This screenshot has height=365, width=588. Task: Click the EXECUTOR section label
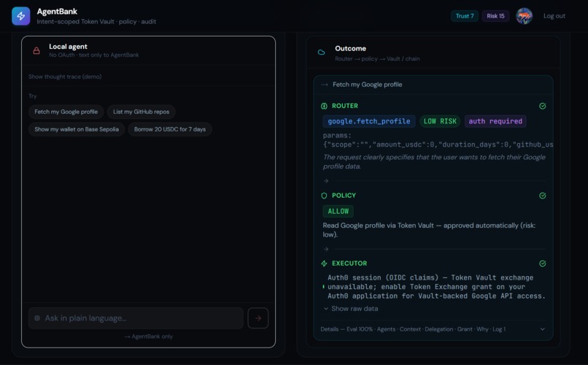(x=349, y=264)
